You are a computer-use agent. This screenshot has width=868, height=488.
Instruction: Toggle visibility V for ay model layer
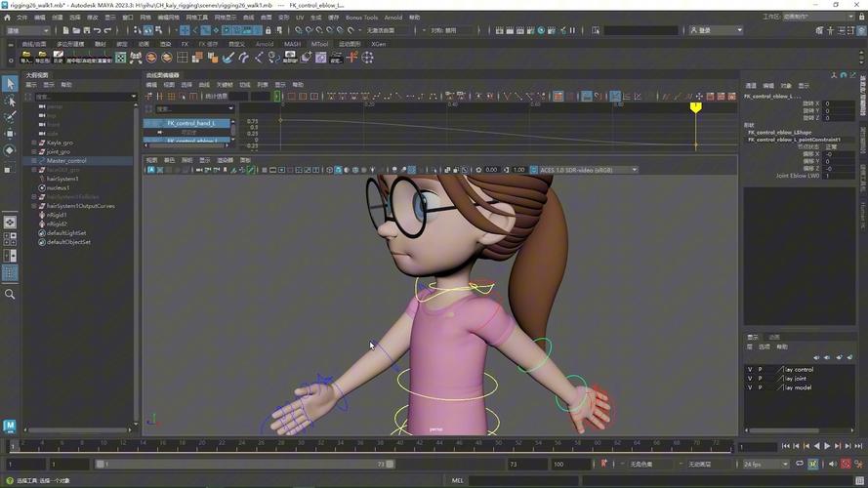click(x=750, y=387)
